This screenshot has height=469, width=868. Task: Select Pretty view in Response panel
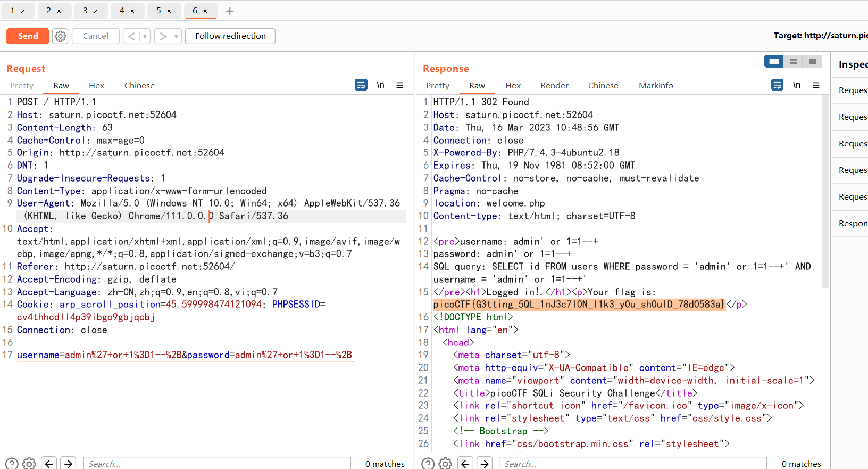pos(438,86)
